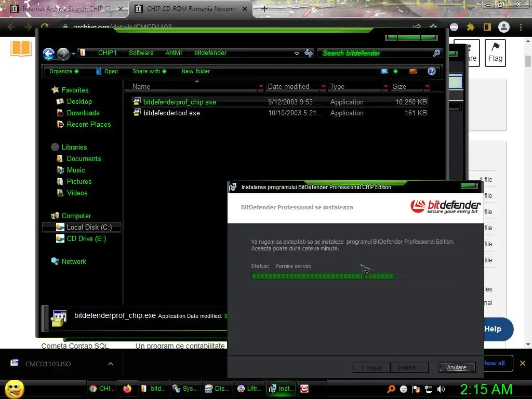Click the search magnifier icon in Explorer
The height and width of the screenshot is (399, 532).
[436, 54]
